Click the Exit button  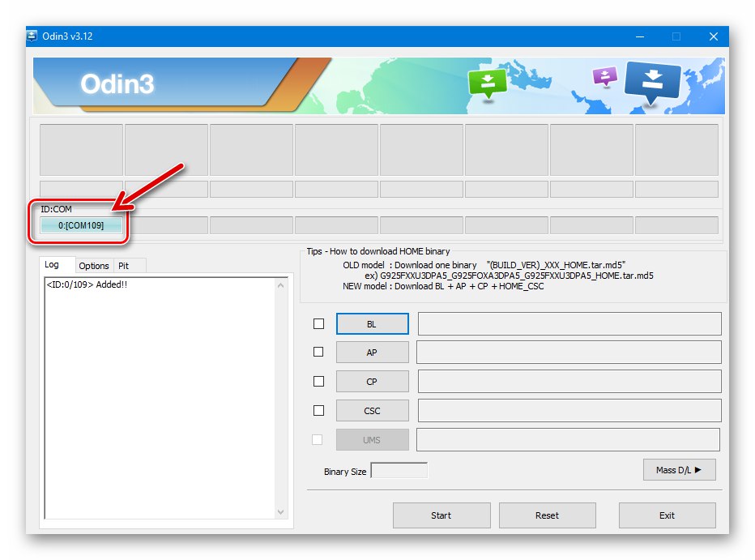pos(668,515)
